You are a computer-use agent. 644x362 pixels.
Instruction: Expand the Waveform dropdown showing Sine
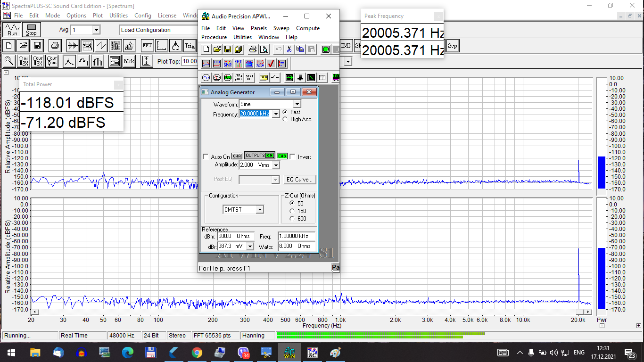pyautogui.click(x=297, y=104)
